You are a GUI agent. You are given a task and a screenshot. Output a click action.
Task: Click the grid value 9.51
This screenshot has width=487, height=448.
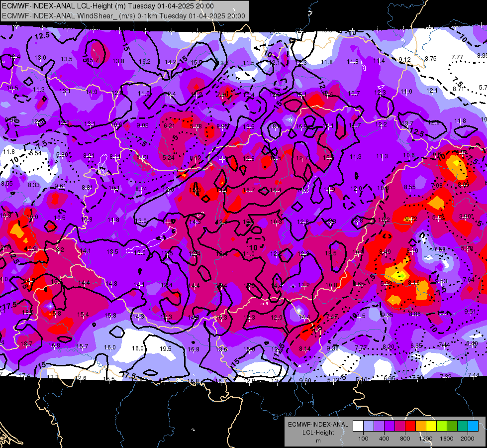click(470, 312)
